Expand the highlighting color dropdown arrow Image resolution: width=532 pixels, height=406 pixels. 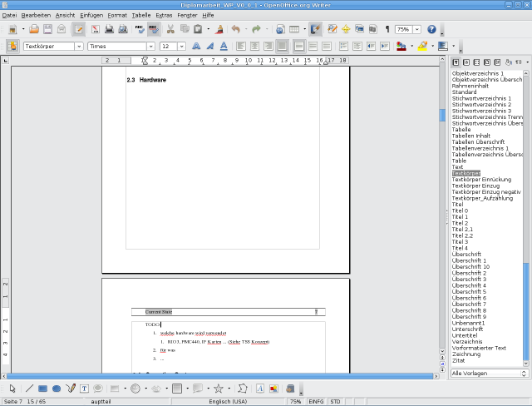click(432, 46)
